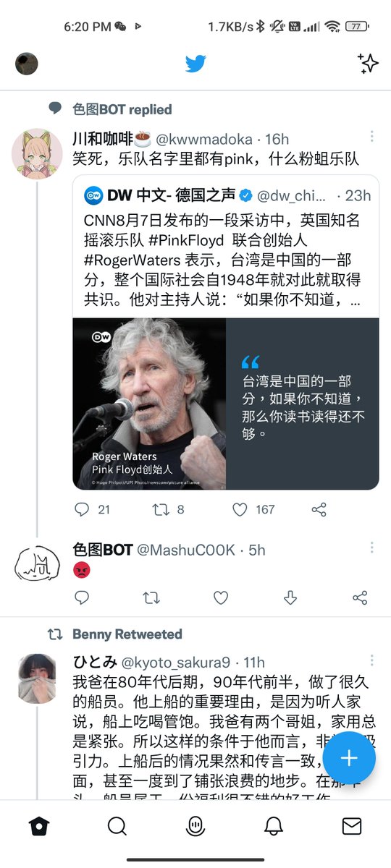
Task: Open the Spaces microphone tab
Action: (195, 826)
